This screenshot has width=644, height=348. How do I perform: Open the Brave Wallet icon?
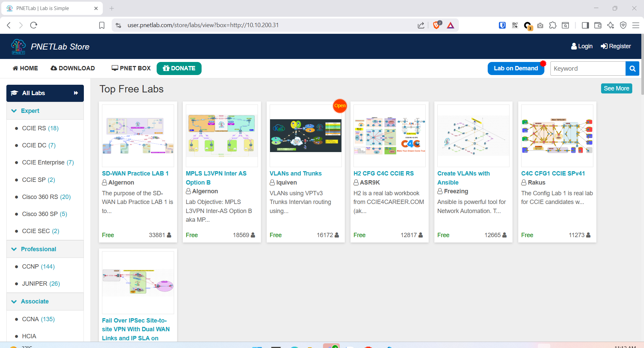[598, 25]
